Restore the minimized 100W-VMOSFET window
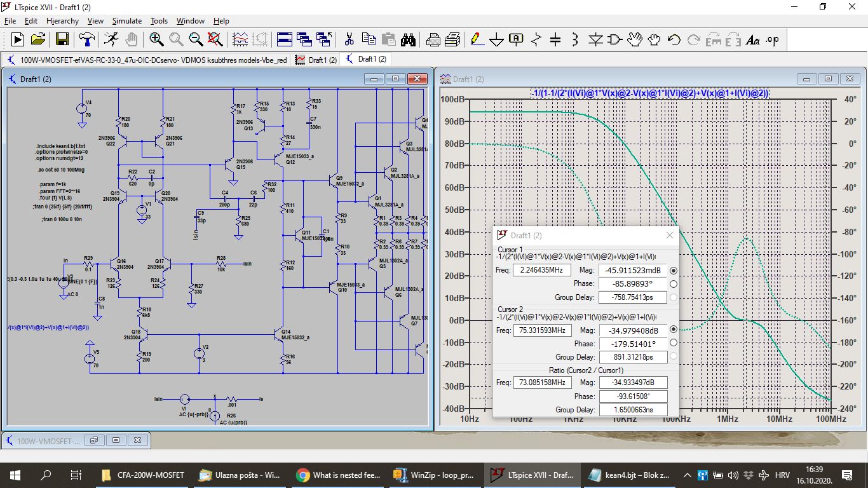 click(x=93, y=440)
